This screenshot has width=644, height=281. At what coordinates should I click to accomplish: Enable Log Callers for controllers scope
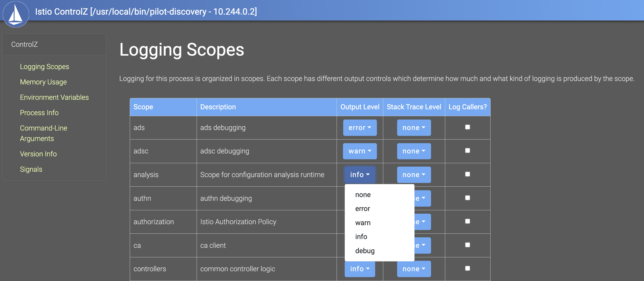[467, 268]
